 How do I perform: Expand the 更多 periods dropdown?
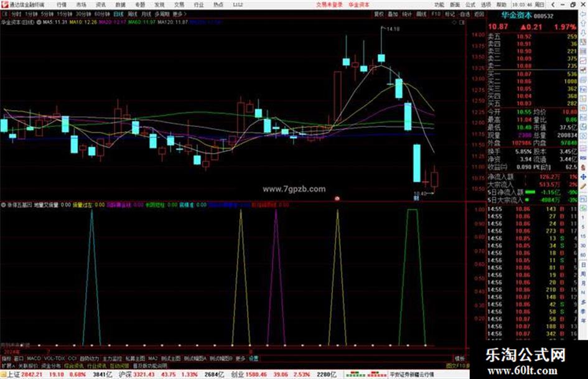(179, 14)
